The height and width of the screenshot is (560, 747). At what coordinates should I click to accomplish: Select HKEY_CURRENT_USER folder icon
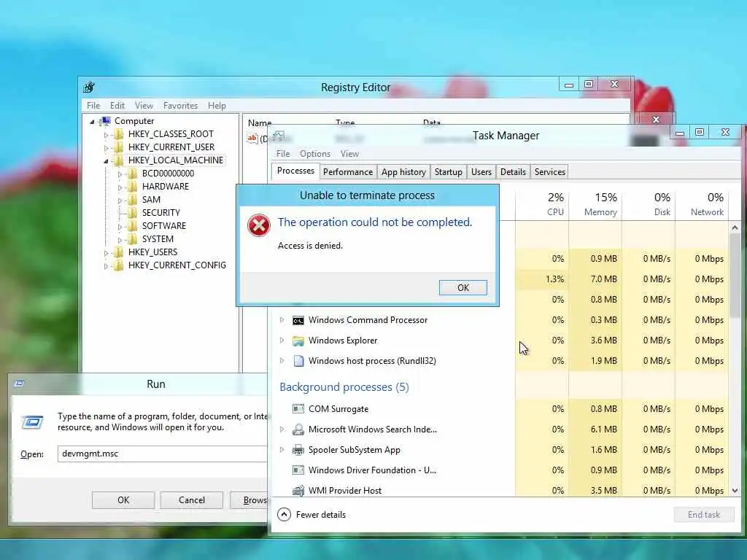[119, 147]
